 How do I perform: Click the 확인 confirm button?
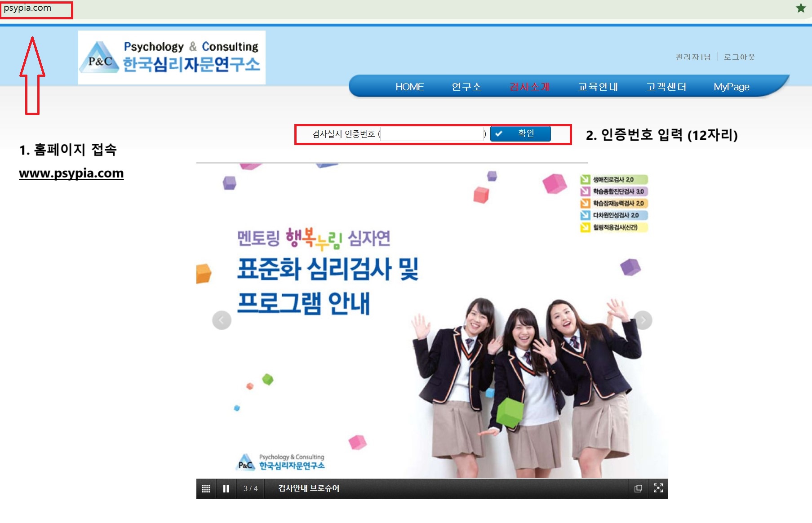coord(520,133)
